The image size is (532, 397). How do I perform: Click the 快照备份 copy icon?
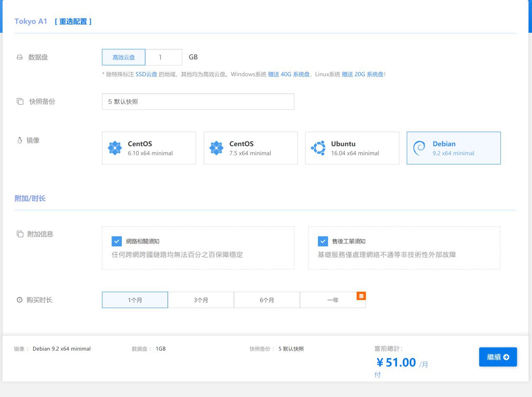[x=20, y=102]
